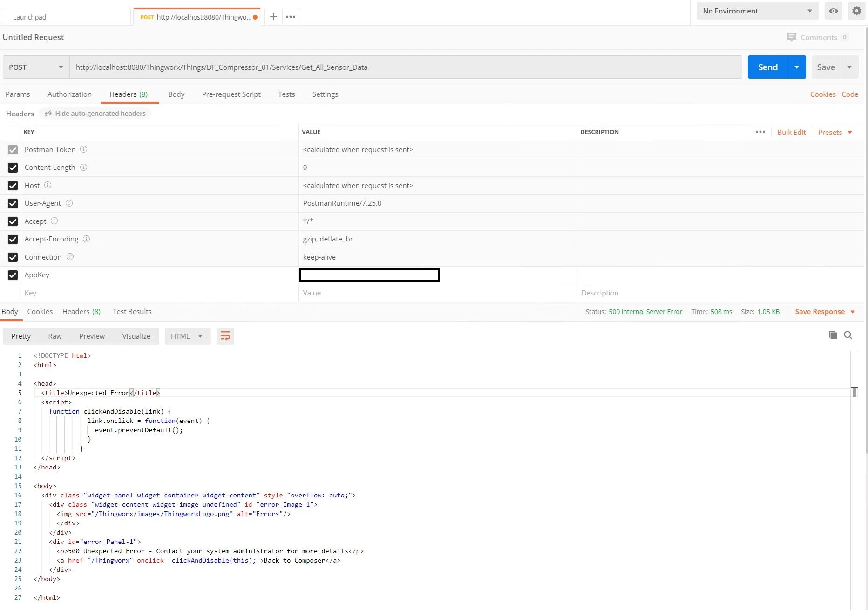The width and height of the screenshot is (868, 610).
Task: Open the manage environments gear icon
Action: point(857,11)
